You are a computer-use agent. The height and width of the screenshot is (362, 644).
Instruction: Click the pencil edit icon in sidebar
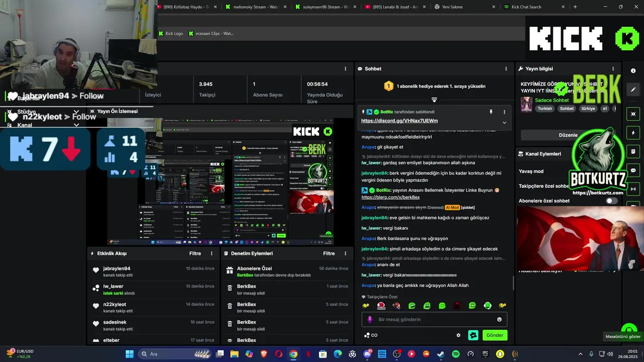tap(633, 89)
